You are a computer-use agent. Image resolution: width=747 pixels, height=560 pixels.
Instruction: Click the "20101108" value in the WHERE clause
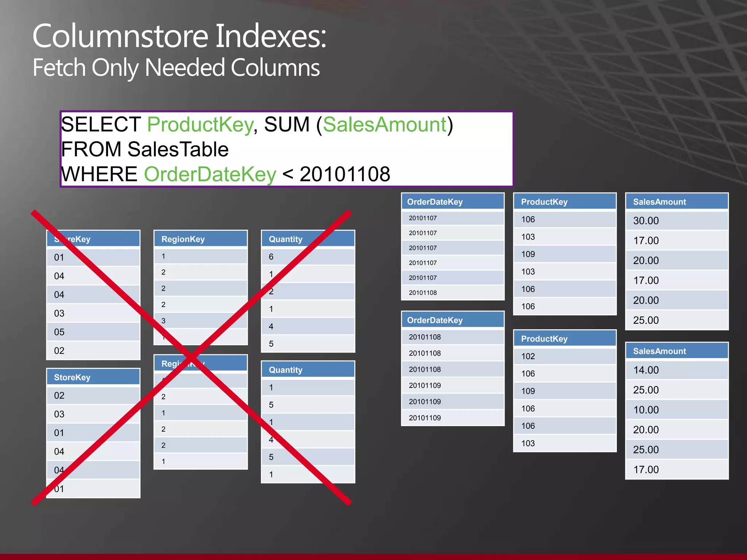click(x=345, y=174)
